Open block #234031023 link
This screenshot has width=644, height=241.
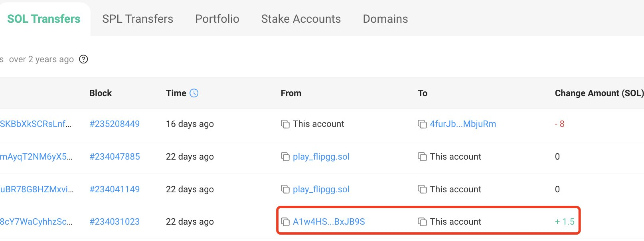click(x=115, y=222)
